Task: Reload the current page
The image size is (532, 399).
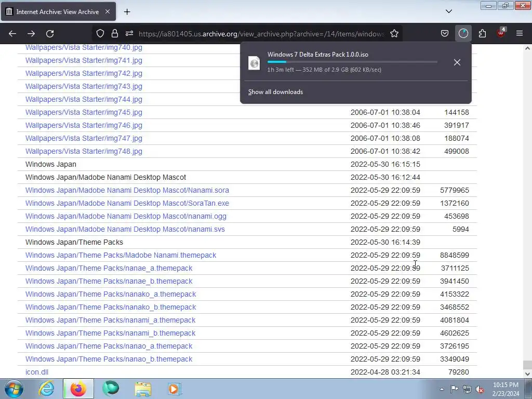Action: (x=50, y=34)
